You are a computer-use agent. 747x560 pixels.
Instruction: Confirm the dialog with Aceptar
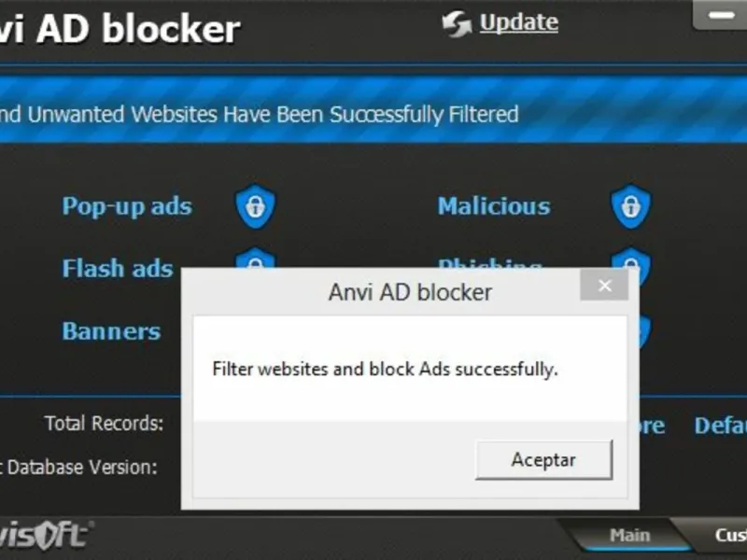pos(543,459)
